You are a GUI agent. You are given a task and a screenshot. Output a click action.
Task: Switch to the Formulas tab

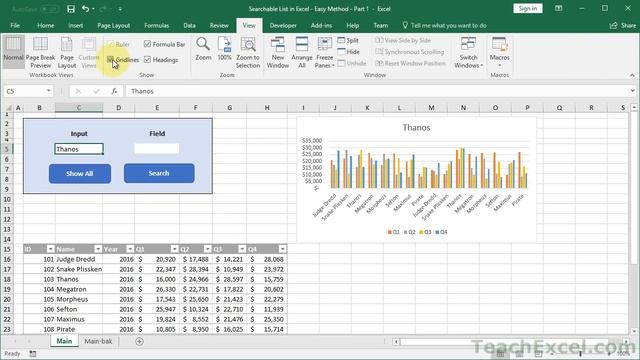click(156, 25)
